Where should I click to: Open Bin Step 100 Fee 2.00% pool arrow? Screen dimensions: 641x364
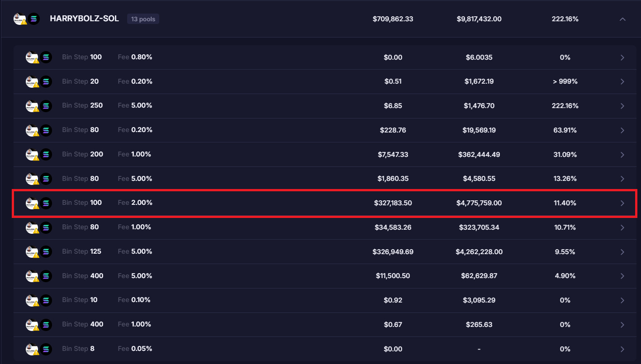pyautogui.click(x=622, y=203)
